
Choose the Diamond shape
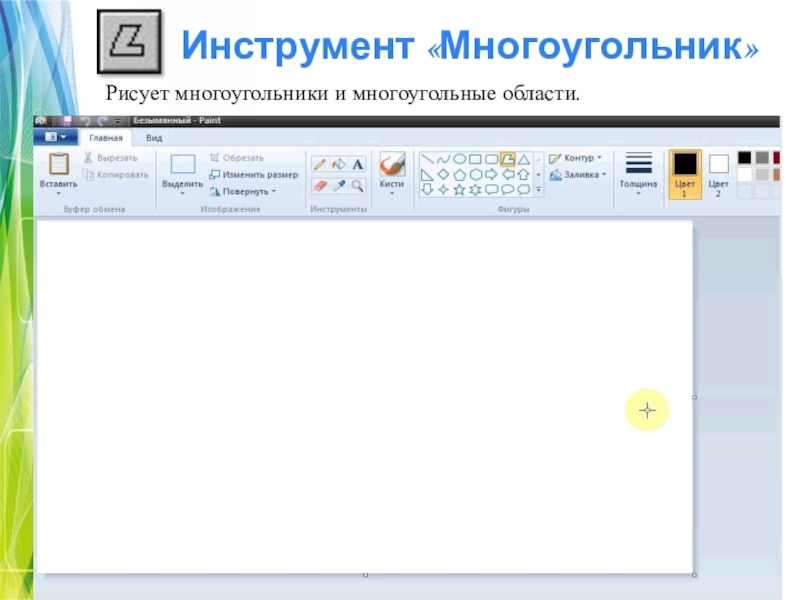tap(443, 174)
